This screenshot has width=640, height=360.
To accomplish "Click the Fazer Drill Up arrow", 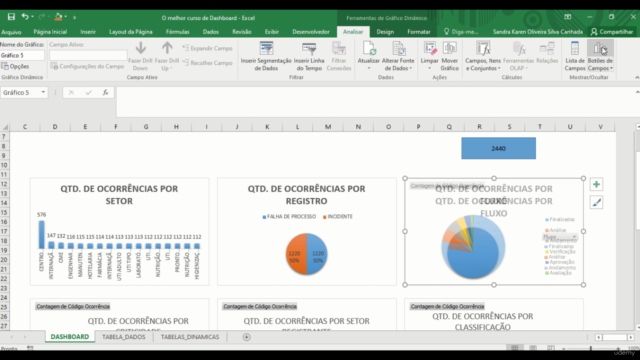I will [x=167, y=48].
